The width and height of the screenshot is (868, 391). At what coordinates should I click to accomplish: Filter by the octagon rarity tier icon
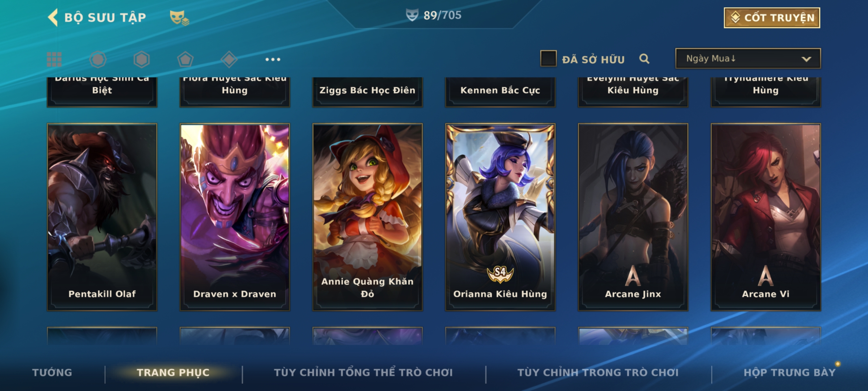point(98,59)
